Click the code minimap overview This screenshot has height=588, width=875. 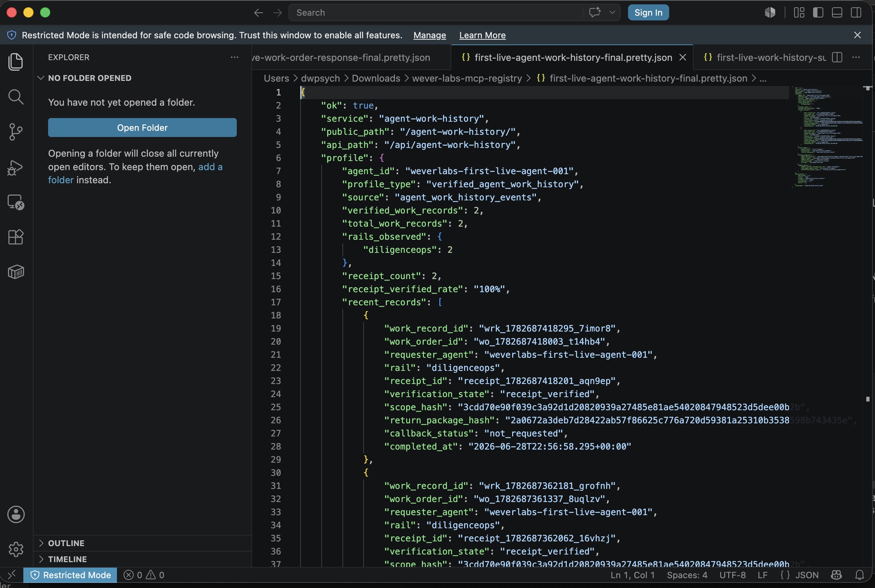[x=827, y=137]
